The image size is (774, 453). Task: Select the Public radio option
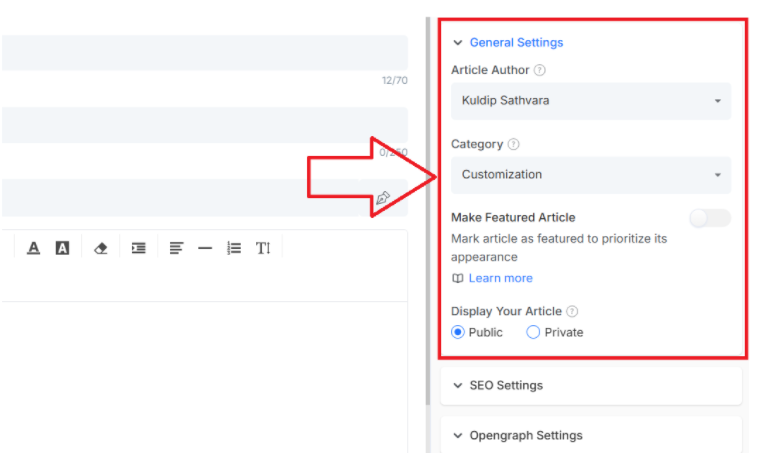pyautogui.click(x=458, y=332)
